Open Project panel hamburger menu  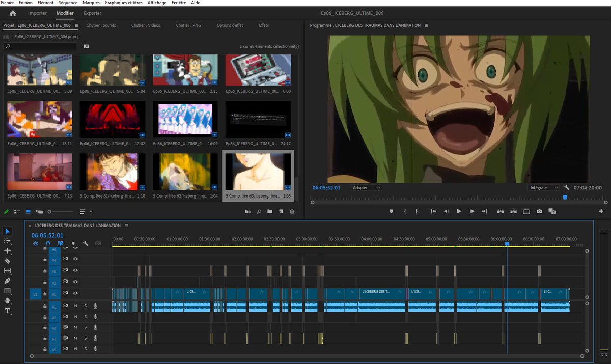tap(76, 25)
